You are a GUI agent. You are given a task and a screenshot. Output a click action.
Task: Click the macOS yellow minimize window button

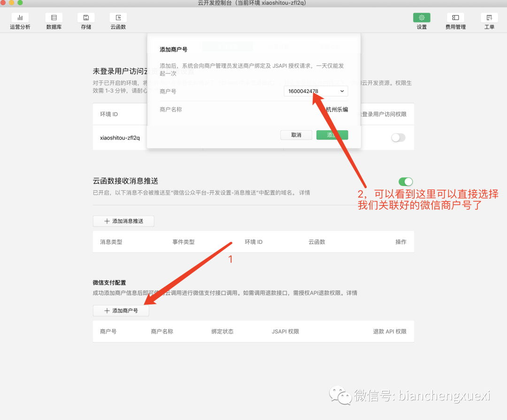[x=12, y=3]
